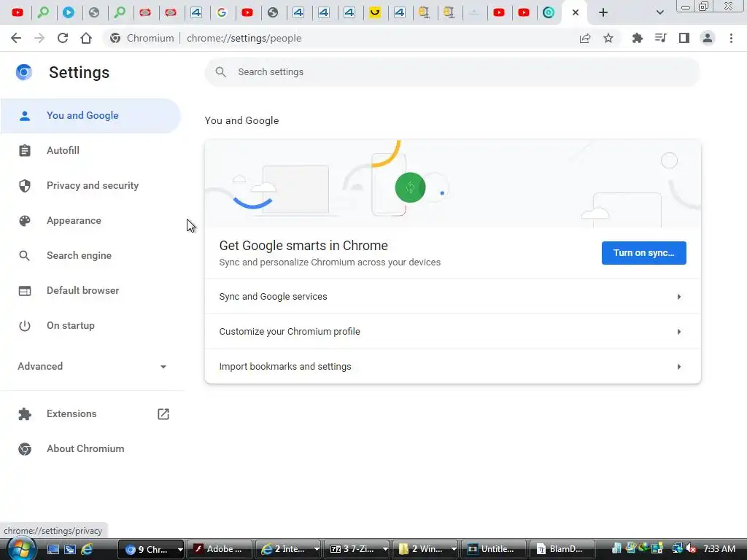Click the Turn on sync button
The width and height of the screenshot is (747, 560).
point(643,253)
